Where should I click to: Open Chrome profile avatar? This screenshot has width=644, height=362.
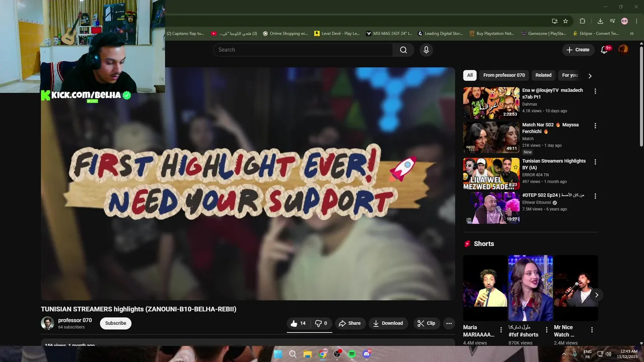click(624, 21)
